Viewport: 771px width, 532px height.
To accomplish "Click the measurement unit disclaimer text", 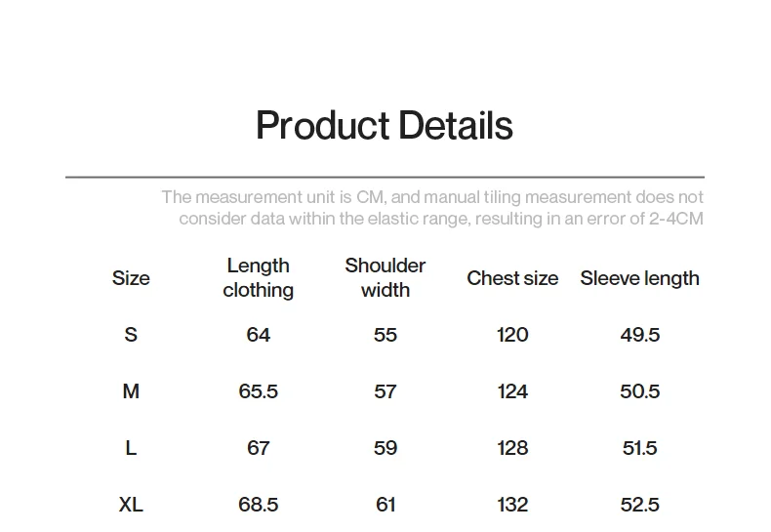I will 432,208.
